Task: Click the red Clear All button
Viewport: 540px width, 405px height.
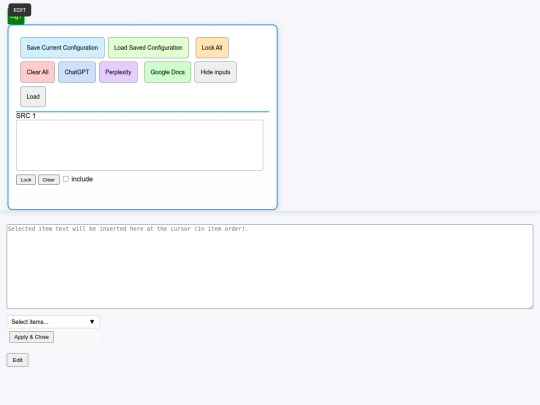Action: click(x=38, y=72)
